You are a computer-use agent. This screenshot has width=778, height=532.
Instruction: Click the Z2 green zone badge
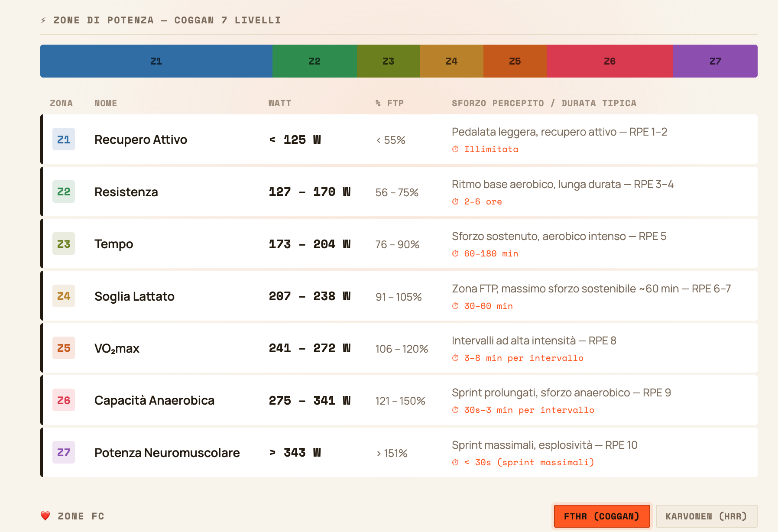[x=64, y=191]
